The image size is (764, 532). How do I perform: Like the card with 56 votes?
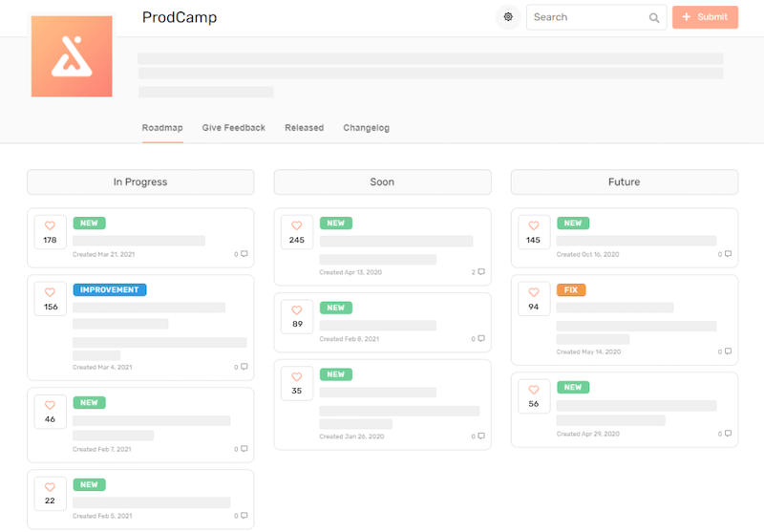(x=534, y=396)
